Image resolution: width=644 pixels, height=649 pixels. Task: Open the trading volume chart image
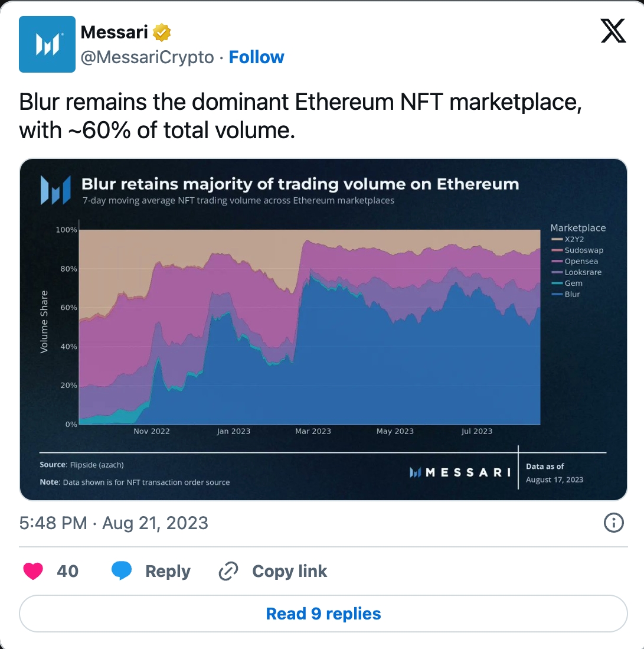pos(323,329)
